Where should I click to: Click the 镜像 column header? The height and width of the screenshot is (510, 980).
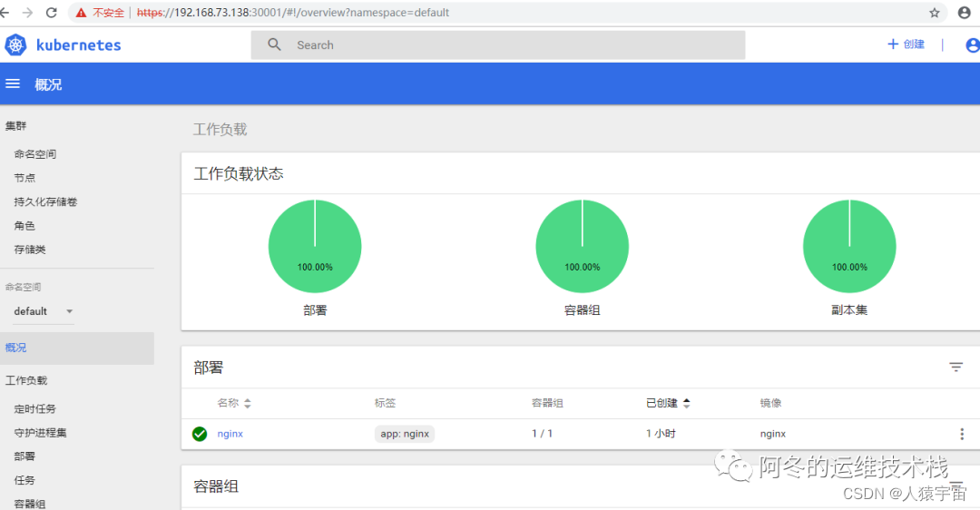pos(770,403)
